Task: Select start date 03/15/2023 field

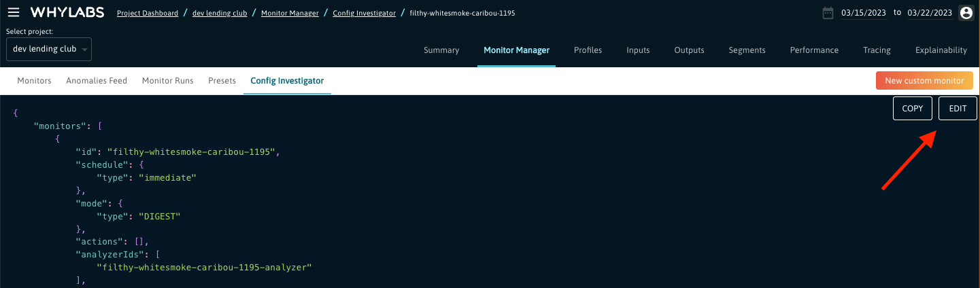Action: (864, 13)
